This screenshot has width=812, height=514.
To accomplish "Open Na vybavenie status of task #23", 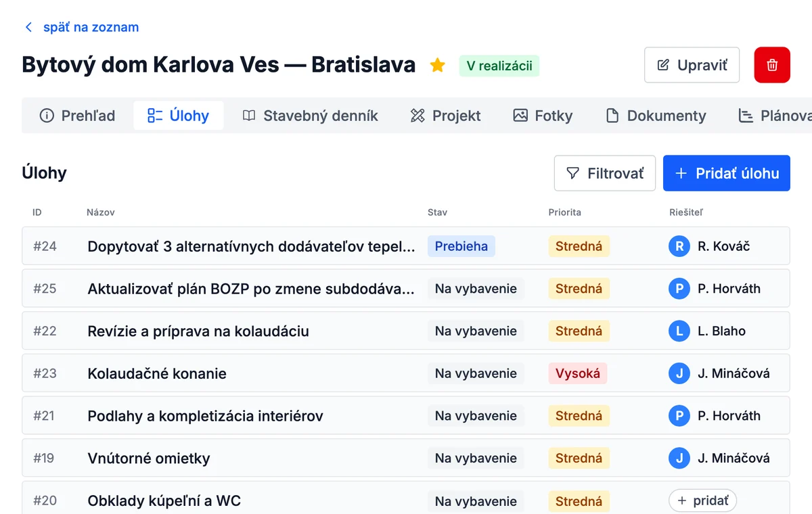I will click(x=476, y=373).
